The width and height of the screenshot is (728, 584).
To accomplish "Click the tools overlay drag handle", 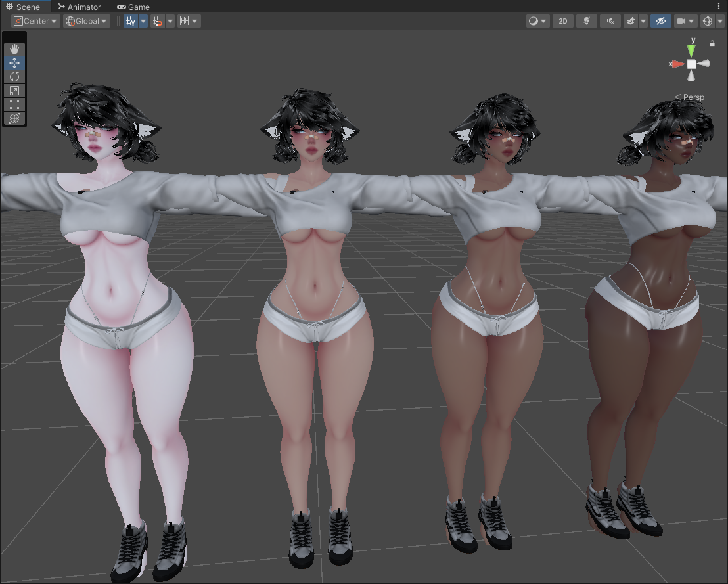I will point(14,36).
